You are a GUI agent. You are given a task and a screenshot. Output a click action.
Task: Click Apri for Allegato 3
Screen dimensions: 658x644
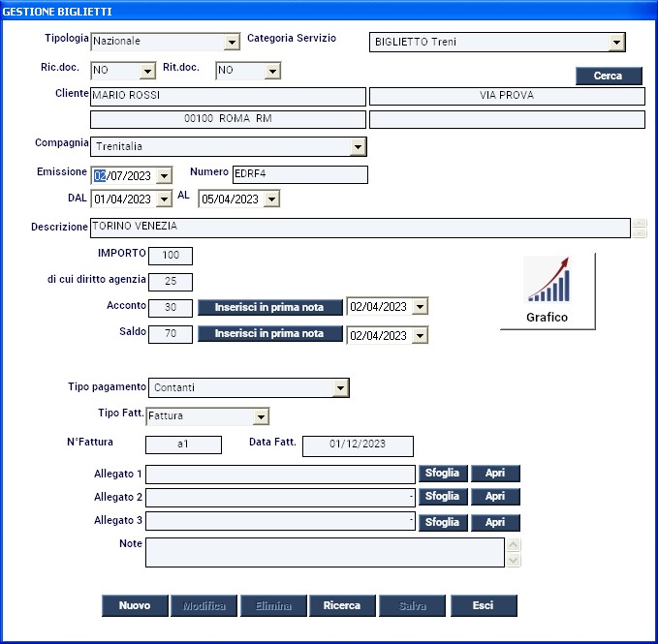tap(495, 522)
